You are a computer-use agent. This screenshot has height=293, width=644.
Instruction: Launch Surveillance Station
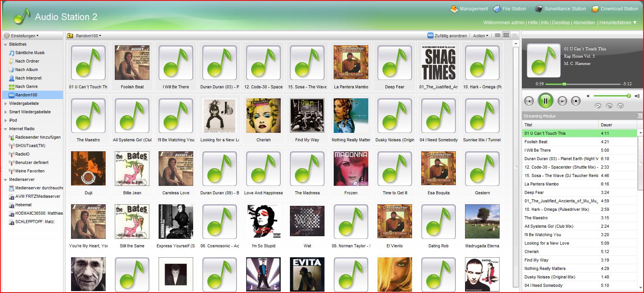(560, 9)
